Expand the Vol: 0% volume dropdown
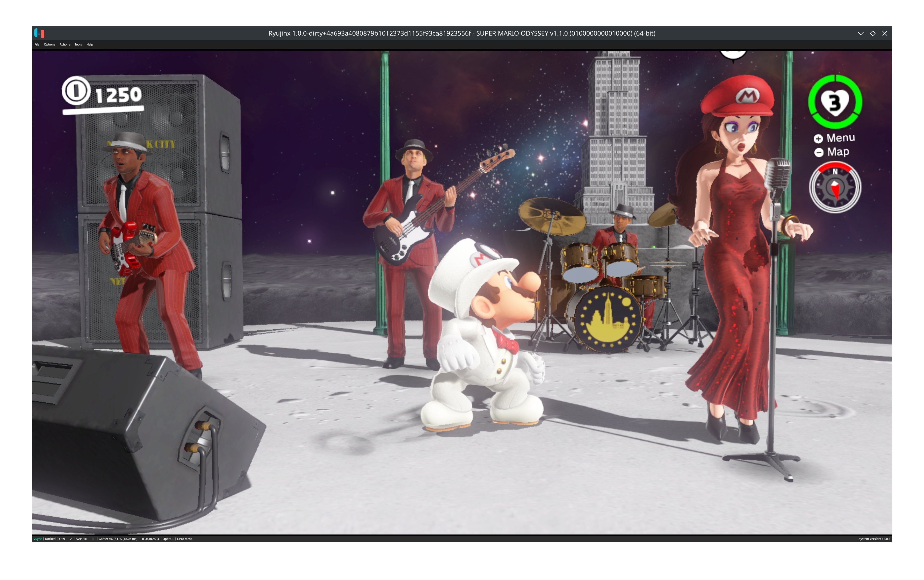The image size is (924, 580). 85,539
